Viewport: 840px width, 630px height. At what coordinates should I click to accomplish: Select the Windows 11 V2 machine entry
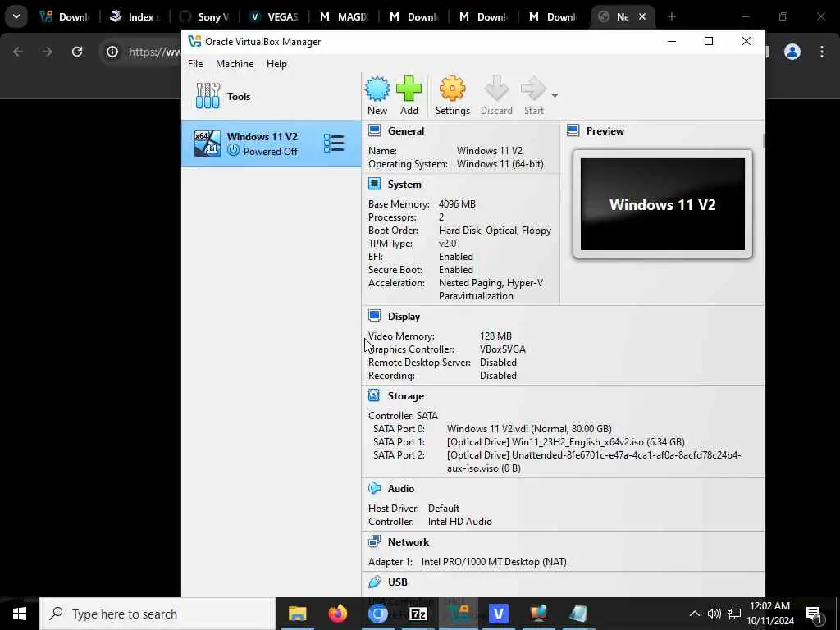pyautogui.click(x=271, y=144)
